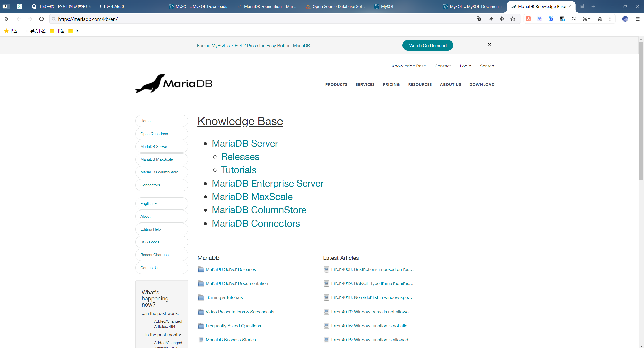Screen dimensions: 644x348
Task: Open the Login link
Action: pos(465,66)
